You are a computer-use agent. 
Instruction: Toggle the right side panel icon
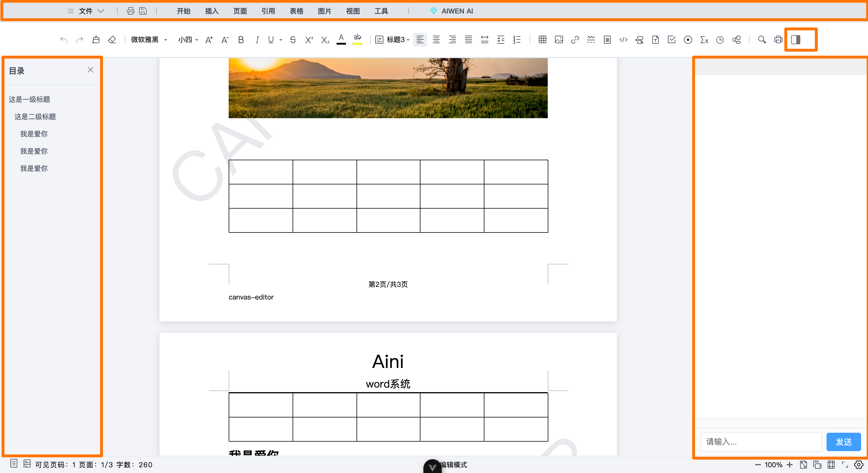(795, 40)
